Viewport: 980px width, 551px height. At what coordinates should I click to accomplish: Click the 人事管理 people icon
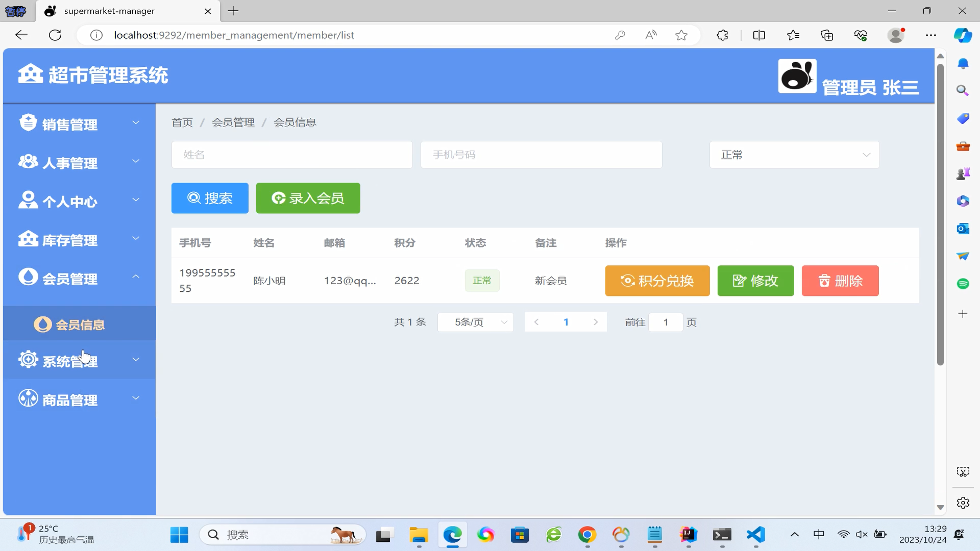coord(28,162)
